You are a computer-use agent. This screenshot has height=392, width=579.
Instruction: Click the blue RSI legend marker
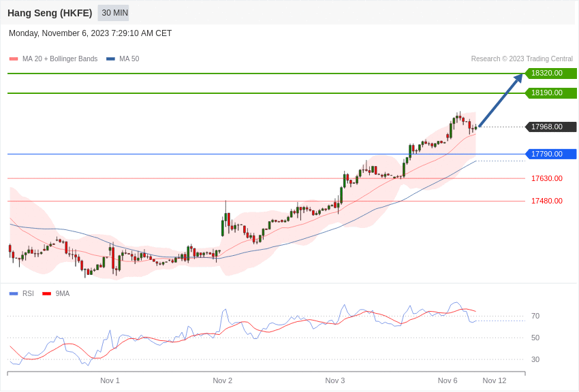(14, 293)
